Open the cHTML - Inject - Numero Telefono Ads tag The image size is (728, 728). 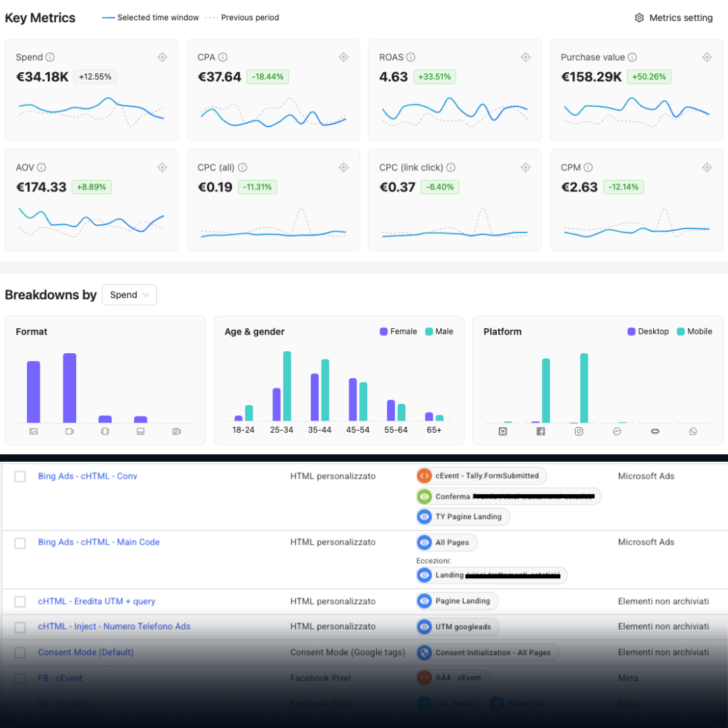[114, 626]
